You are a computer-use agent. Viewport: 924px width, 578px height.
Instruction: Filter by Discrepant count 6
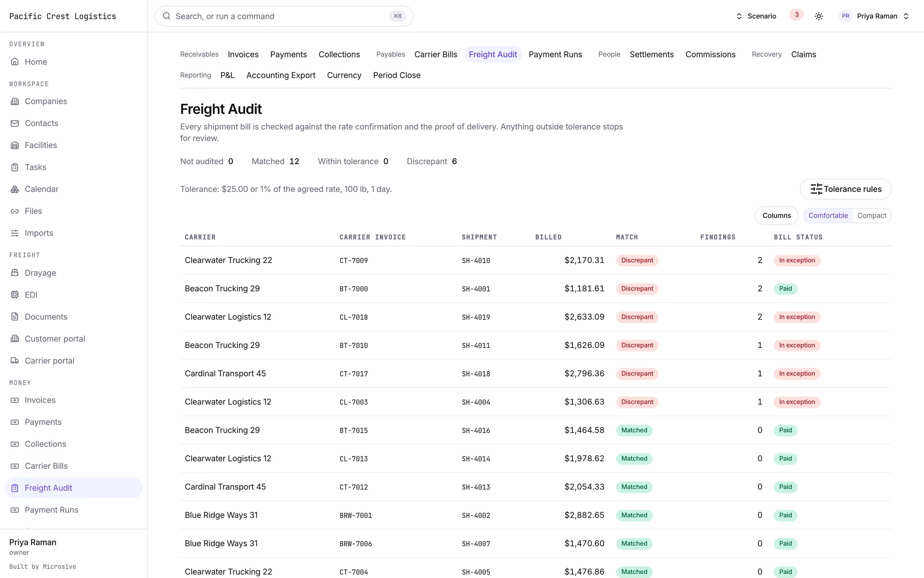point(431,161)
